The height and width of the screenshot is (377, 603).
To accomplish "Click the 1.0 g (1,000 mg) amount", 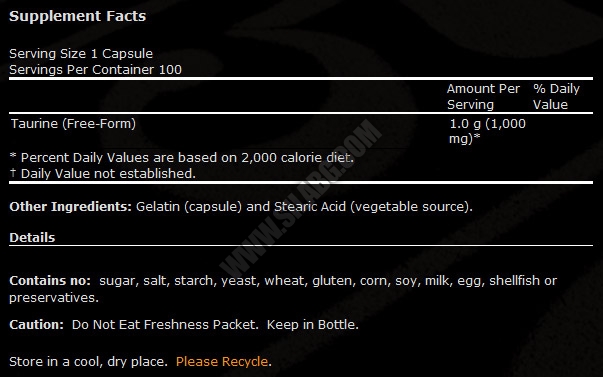I will [487, 131].
